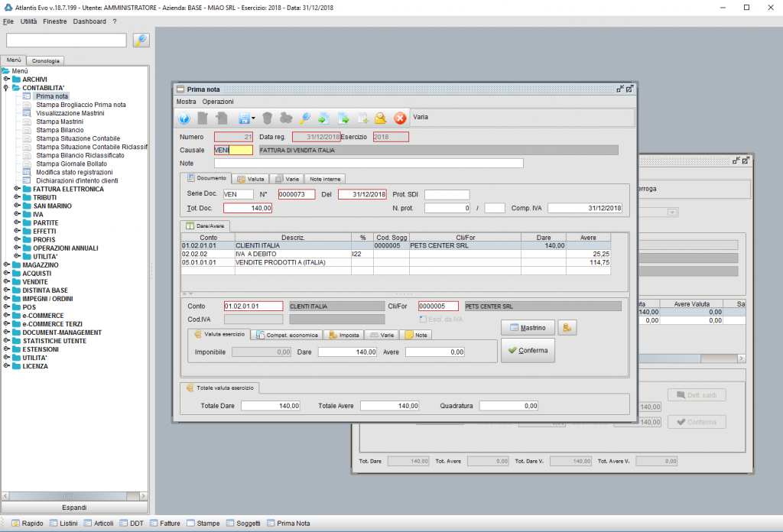Open the save button dropdown arrow
This screenshot has height=532, width=783.
tap(253, 118)
